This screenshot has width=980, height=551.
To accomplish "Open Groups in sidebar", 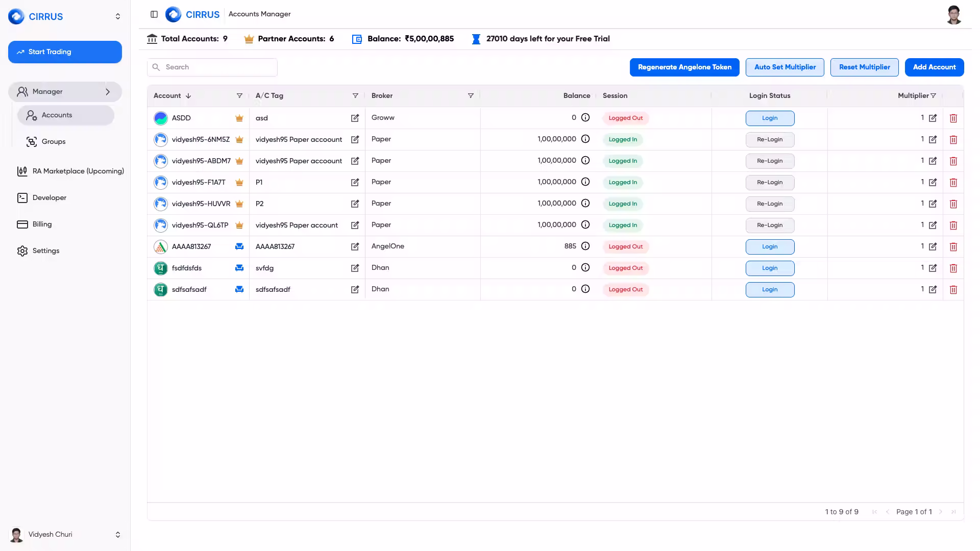I will (54, 142).
